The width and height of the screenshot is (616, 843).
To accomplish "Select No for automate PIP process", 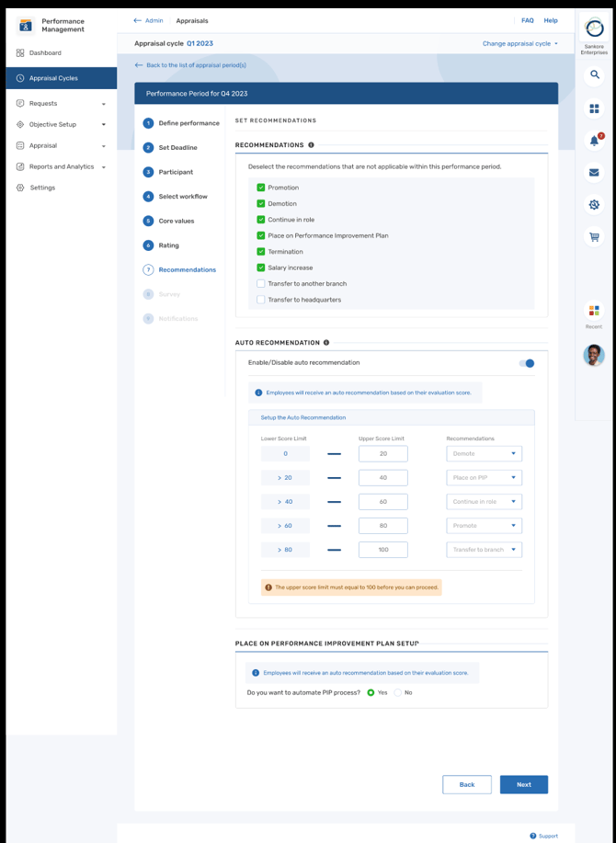I will point(398,693).
